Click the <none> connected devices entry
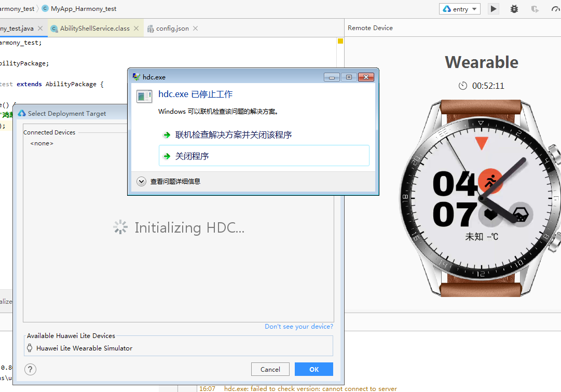This screenshot has width=561, height=392. pos(42,143)
